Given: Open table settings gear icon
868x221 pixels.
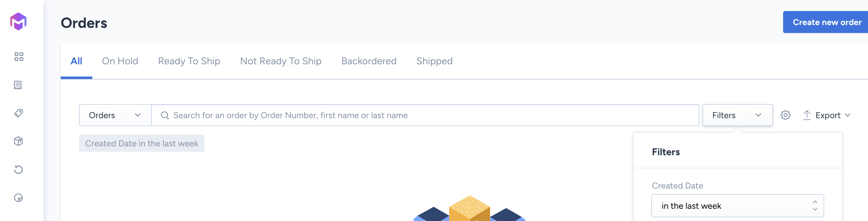Looking at the screenshot, I should [x=786, y=115].
